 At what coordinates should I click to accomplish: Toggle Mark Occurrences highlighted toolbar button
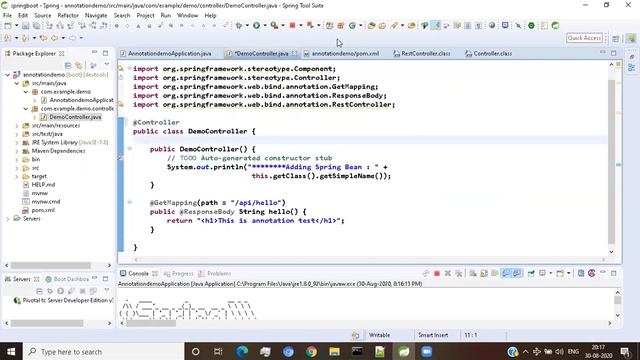pos(436,25)
